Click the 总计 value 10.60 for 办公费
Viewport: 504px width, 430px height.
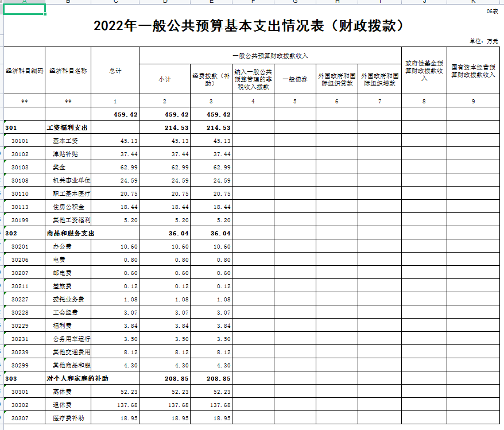point(115,246)
